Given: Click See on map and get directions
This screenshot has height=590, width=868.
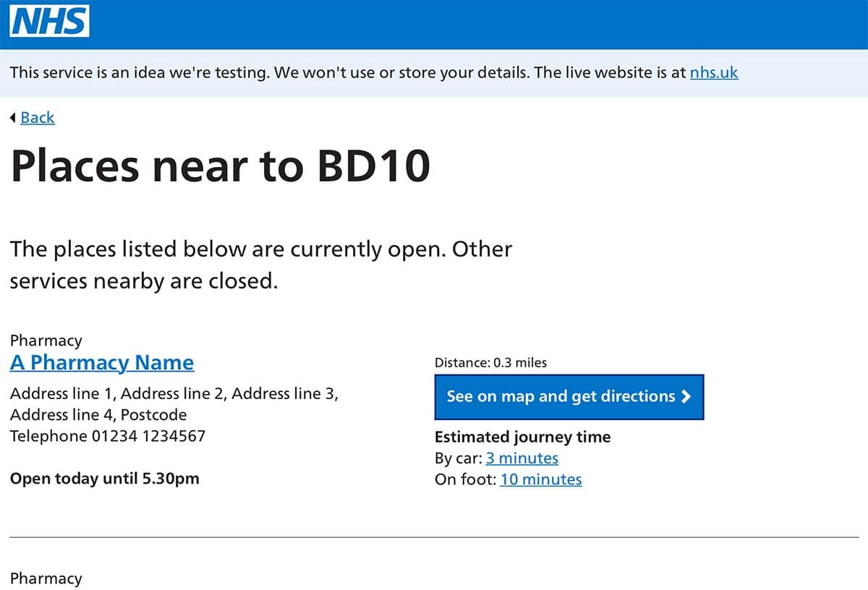Looking at the screenshot, I should tap(569, 396).
